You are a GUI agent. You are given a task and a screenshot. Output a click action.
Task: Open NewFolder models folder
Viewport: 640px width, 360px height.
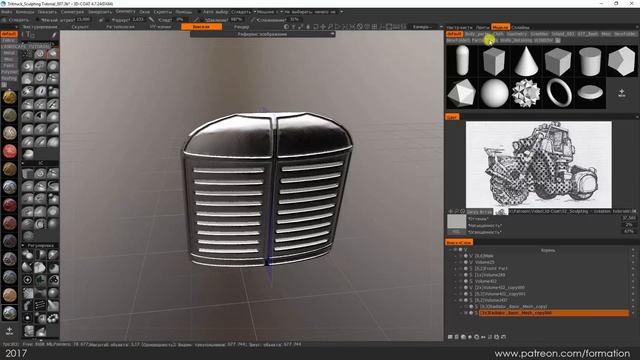624,34
